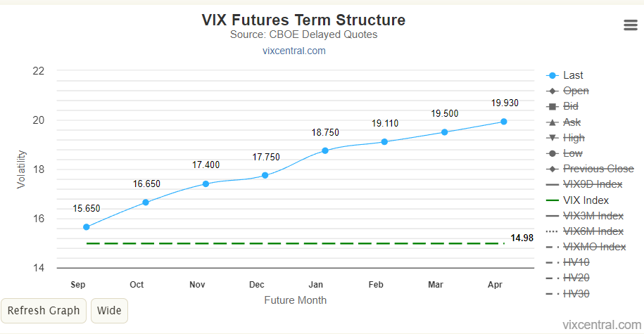
Task: Show the VIXMO Index legend entry
Action: coord(586,247)
